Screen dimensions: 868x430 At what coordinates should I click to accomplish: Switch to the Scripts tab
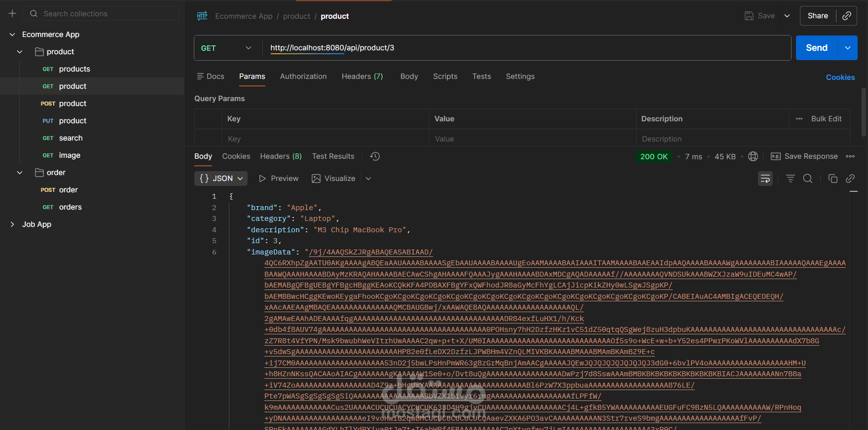coord(445,76)
